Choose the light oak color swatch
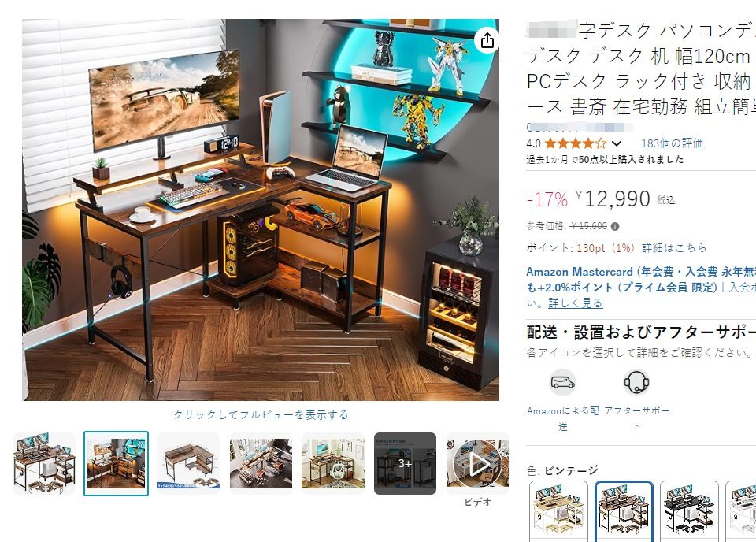This screenshot has height=542, width=756. 558,511
